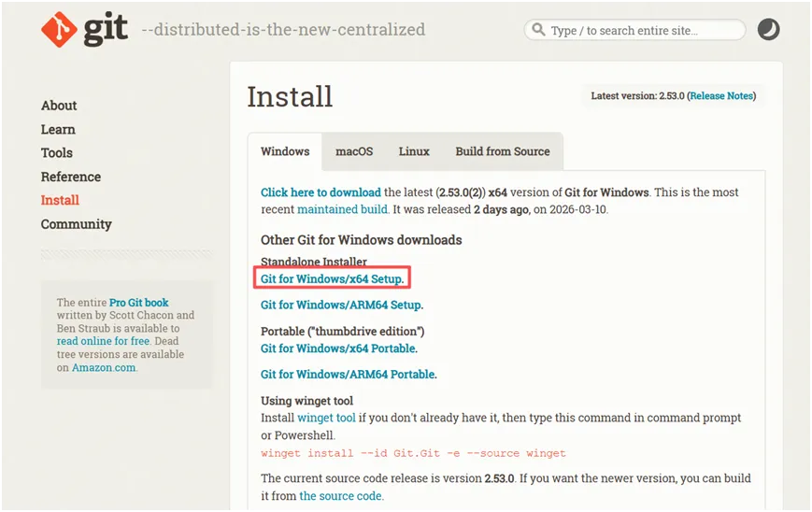Go to Learn section
Viewport: 812px width, 512px height.
coord(58,130)
